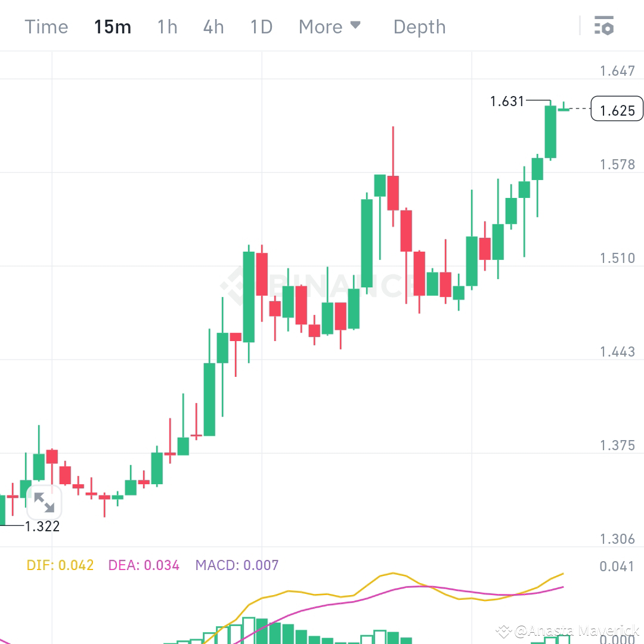The width and height of the screenshot is (644, 644).
Task: Click the 1.322 low price marker
Action: 42,527
